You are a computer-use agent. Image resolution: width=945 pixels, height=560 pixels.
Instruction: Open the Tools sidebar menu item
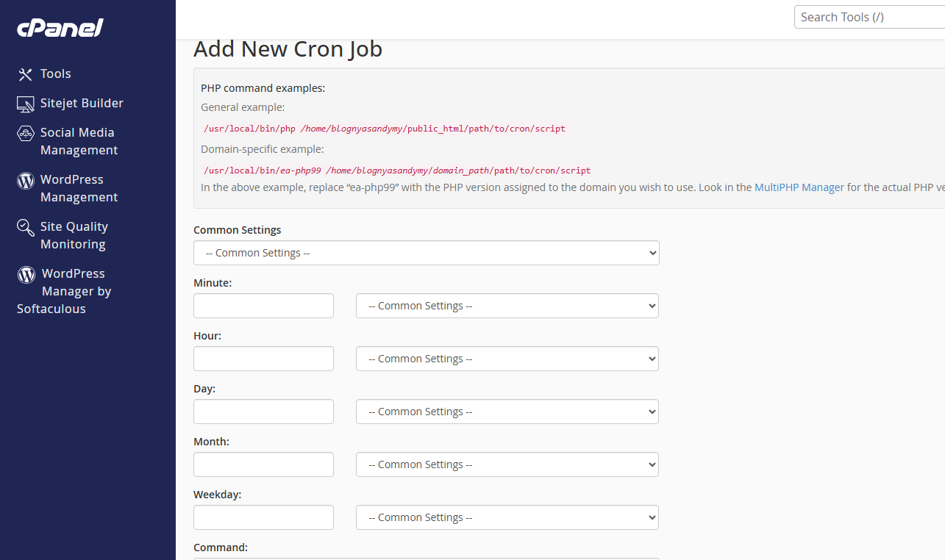coord(56,74)
